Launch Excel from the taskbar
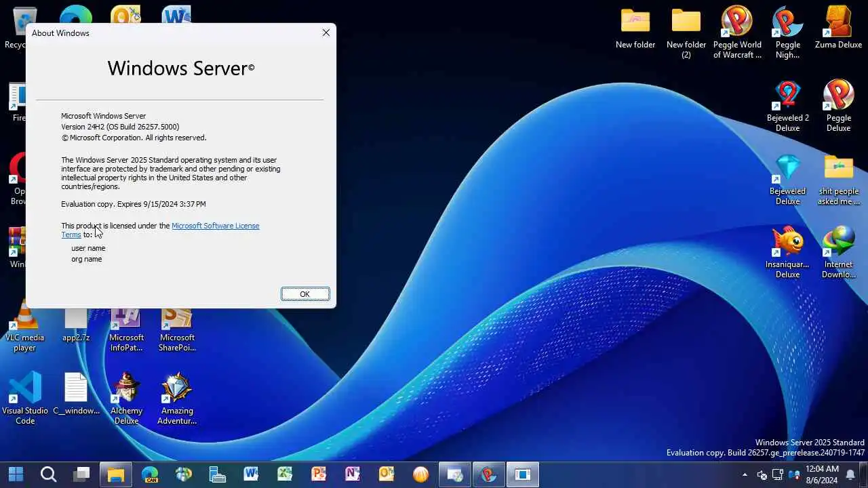This screenshot has width=868, height=488. (285, 474)
